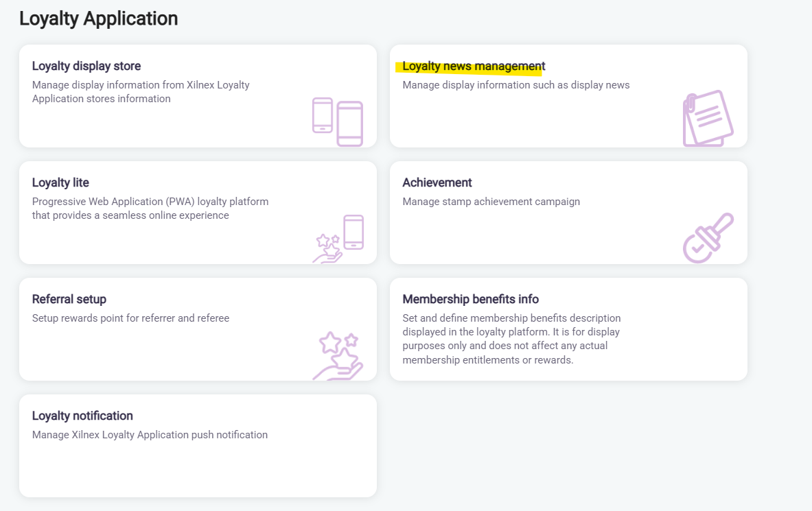Select the Membership benefits info title
This screenshot has width=812, height=511.
click(x=471, y=300)
